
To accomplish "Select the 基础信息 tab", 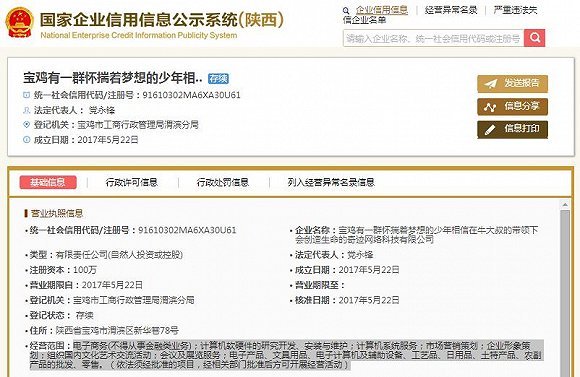I will 48,182.
